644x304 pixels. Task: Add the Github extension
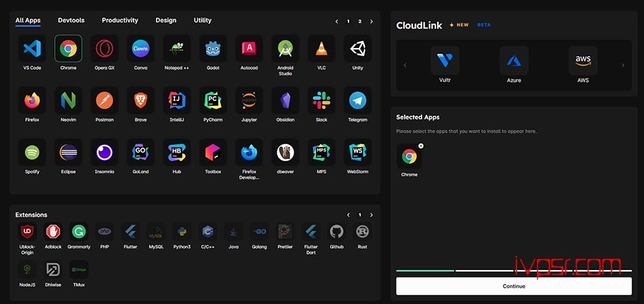[x=336, y=232]
